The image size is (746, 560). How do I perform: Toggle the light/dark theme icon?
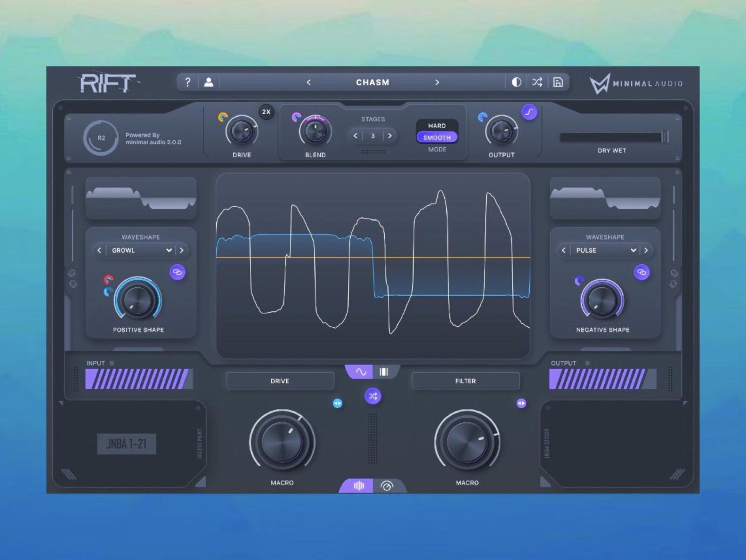[516, 83]
